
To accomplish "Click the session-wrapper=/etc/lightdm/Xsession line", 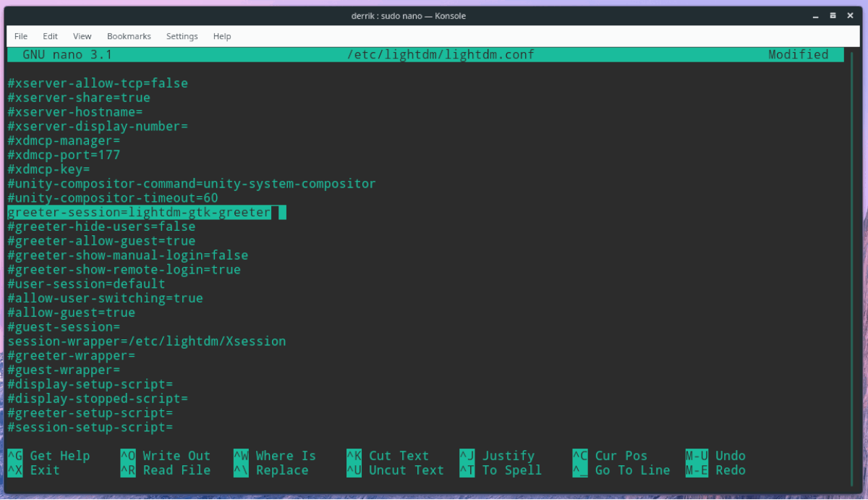I will [x=146, y=341].
